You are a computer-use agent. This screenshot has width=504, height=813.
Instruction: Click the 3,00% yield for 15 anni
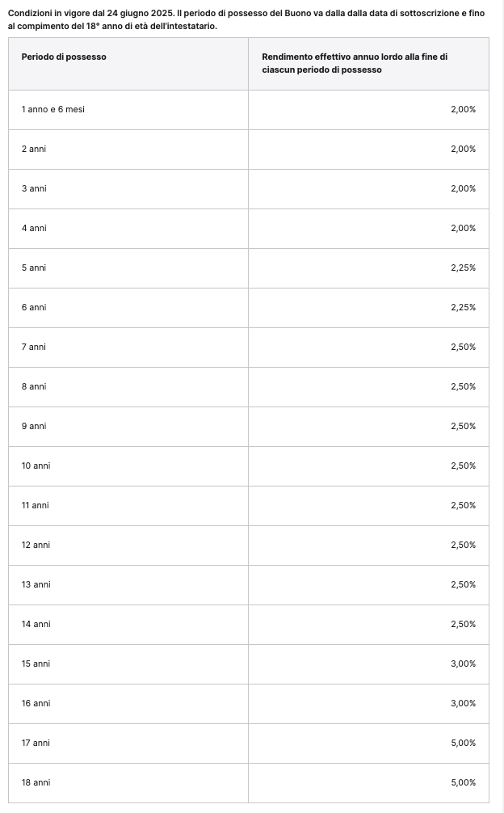(x=463, y=663)
